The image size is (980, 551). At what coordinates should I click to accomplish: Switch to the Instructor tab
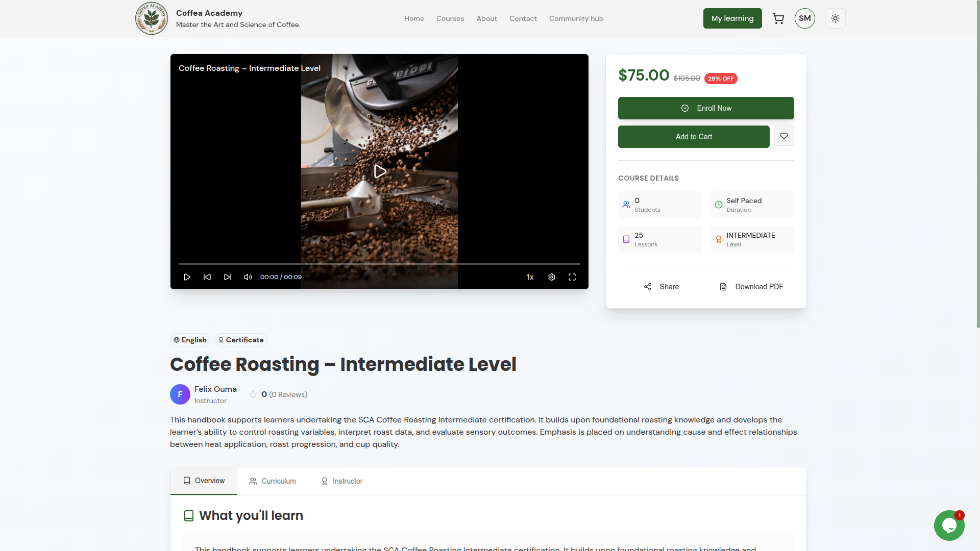pyautogui.click(x=342, y=481)
